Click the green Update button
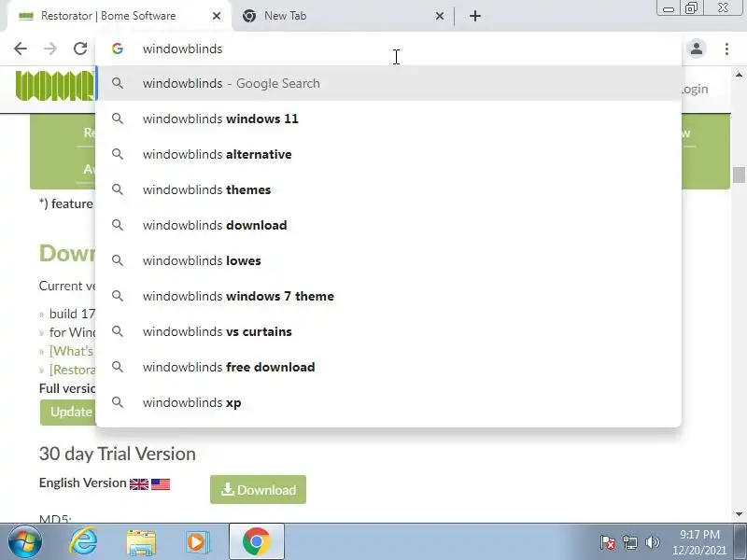Viewport: 747px width, 560px height. pos(68,412)
